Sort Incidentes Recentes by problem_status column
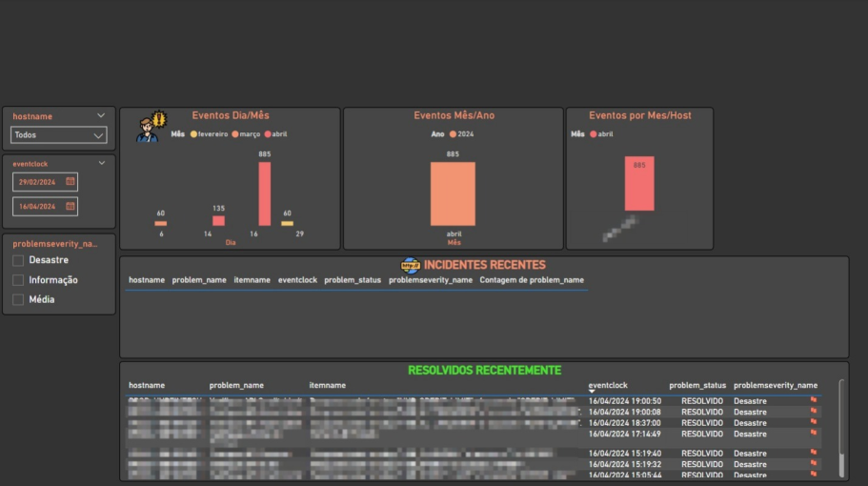The width and height of the screenshot is (868, 486). pyautogui.click(x=353, y=280)
